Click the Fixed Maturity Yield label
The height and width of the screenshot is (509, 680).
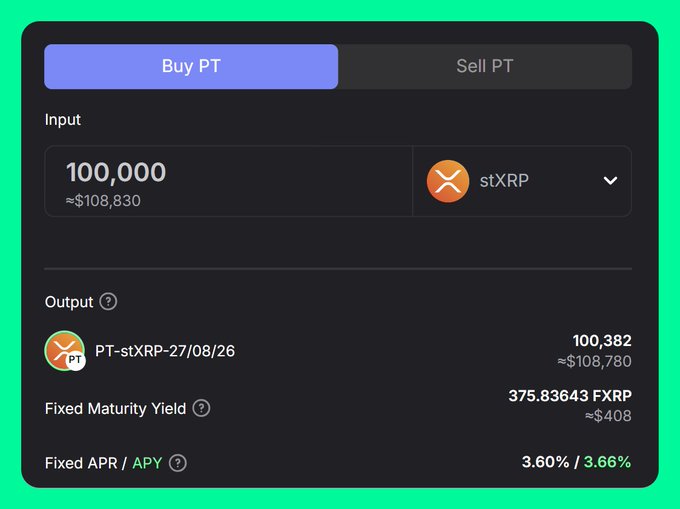coord(115,408)
